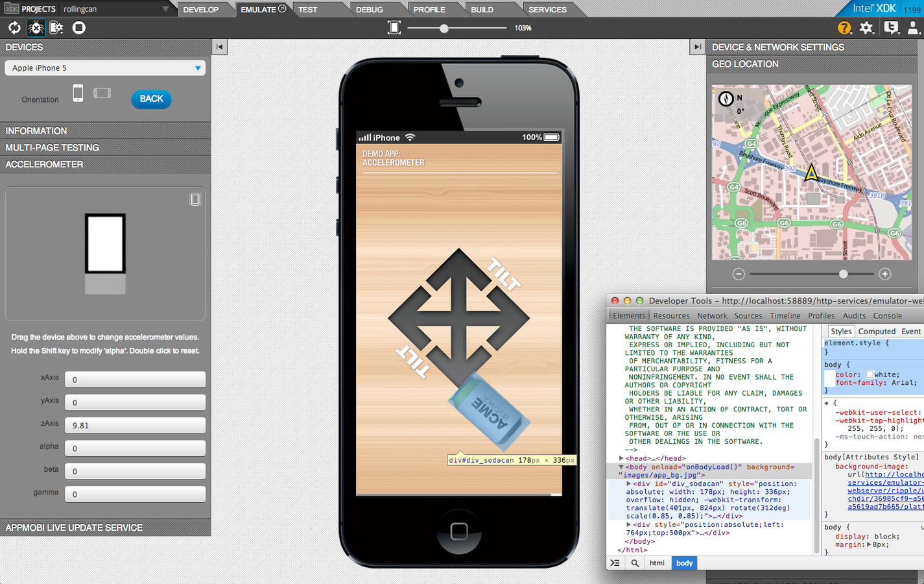Screen dimensions: 924x584
Task: Click the xAxis input field
Action: click(135, 379)
